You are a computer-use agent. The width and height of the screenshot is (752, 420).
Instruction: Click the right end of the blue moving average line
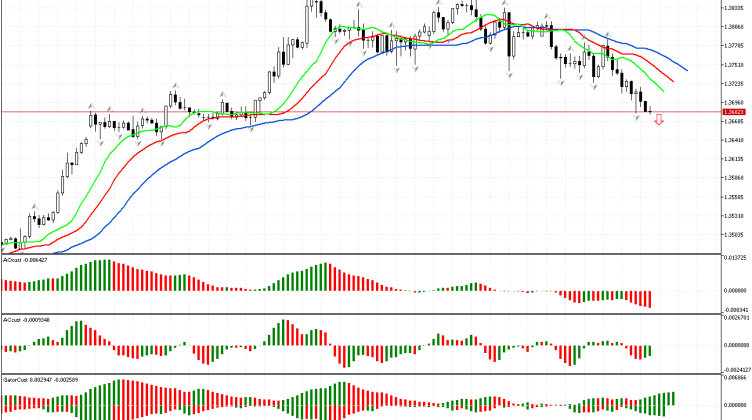686,70
